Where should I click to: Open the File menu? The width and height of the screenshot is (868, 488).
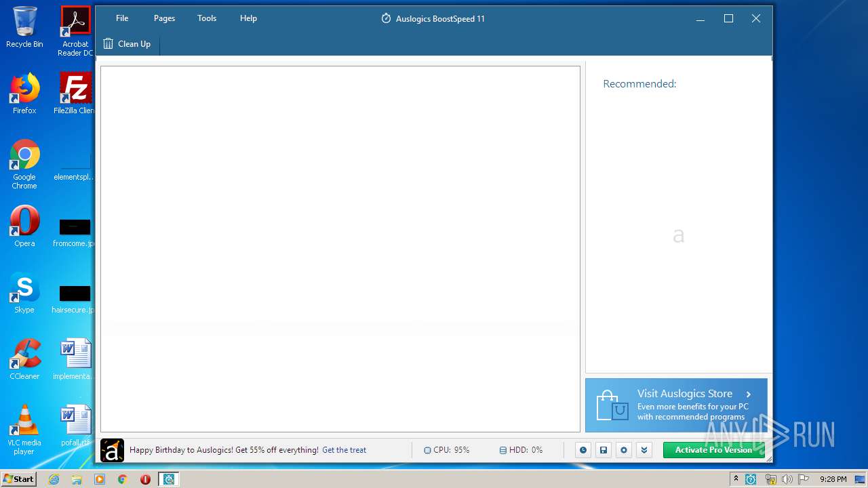click(122, 18)
